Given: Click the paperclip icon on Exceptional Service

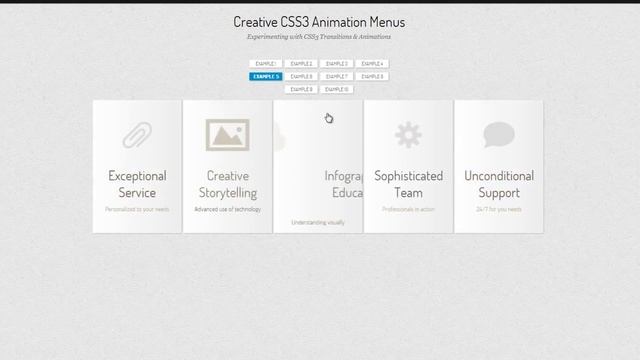Looking at the screenshot, I should [x=137, y=135].
